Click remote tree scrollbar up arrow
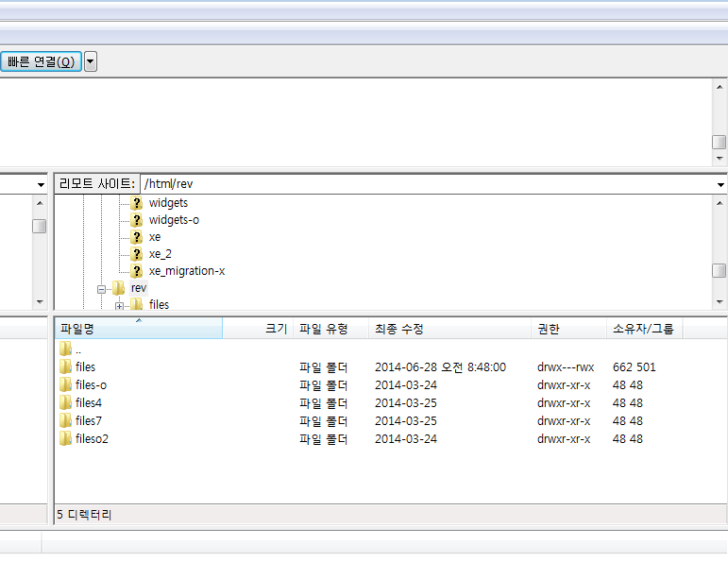Viewport: 728px width, 579px height. point(720,203)
